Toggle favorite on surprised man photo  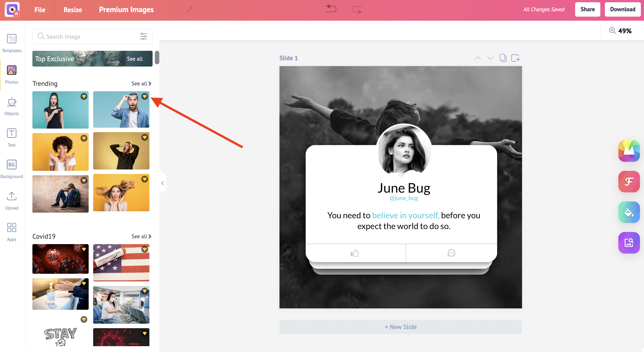(x=145, y=96)
